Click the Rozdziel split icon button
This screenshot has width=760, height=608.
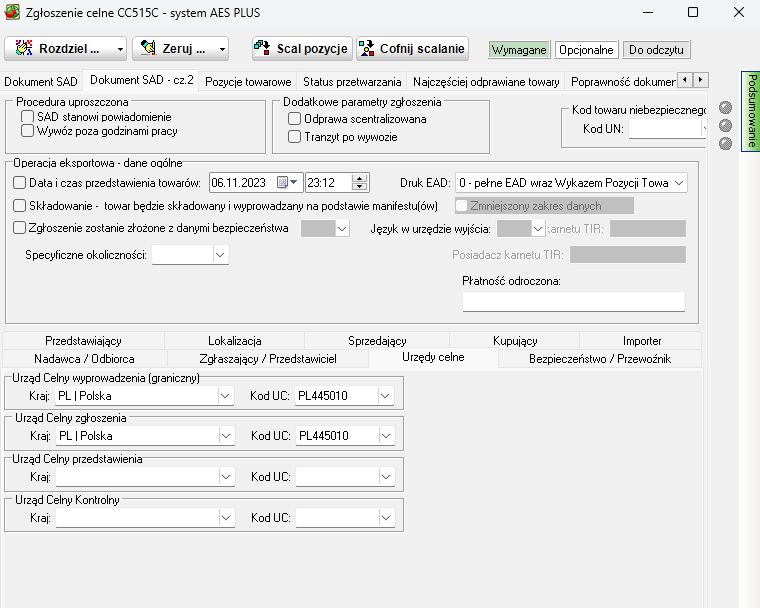[x=24, y=48]
